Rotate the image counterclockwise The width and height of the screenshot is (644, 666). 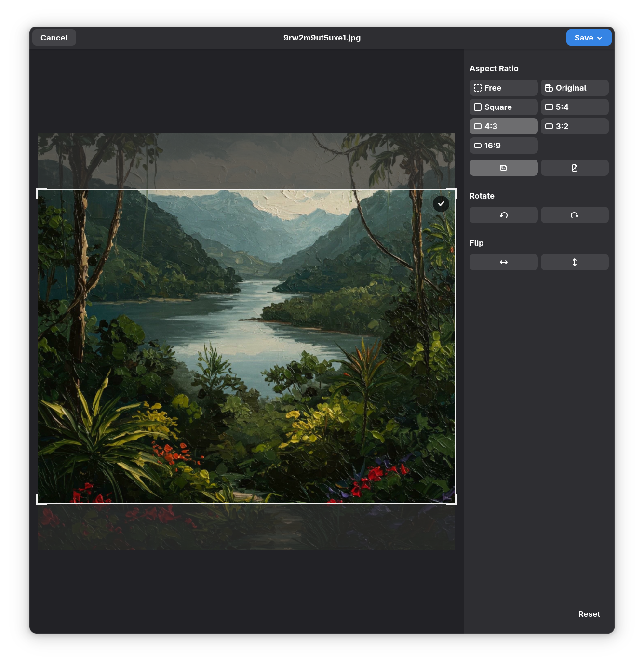503,215
